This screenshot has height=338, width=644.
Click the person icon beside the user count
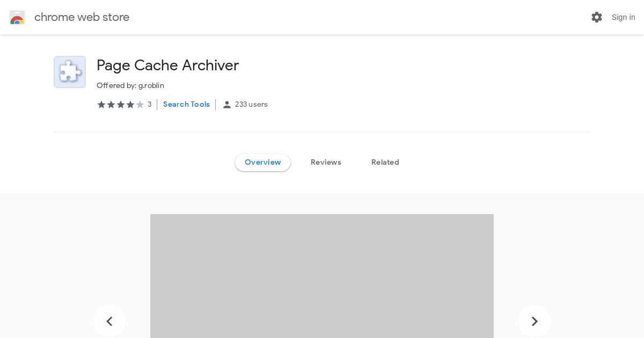pos(227,105)
